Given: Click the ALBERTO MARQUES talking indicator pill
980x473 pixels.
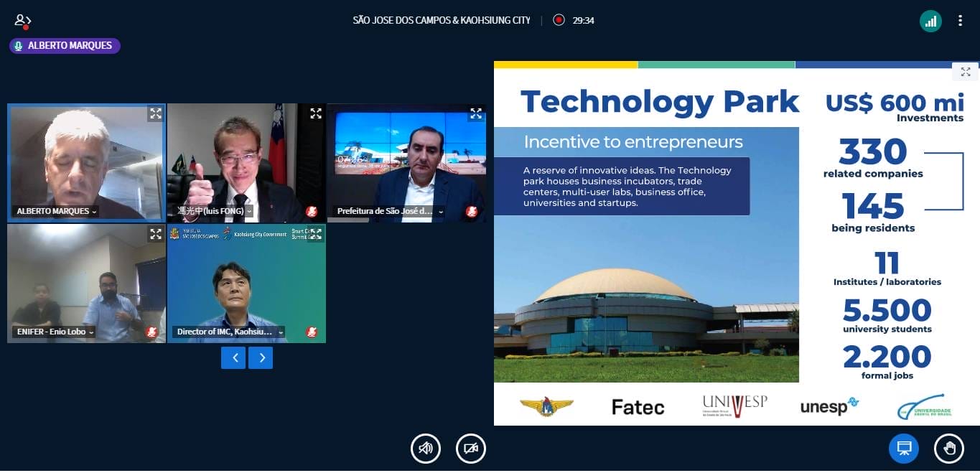Looking at the screenshot, I should pos(65,45).
